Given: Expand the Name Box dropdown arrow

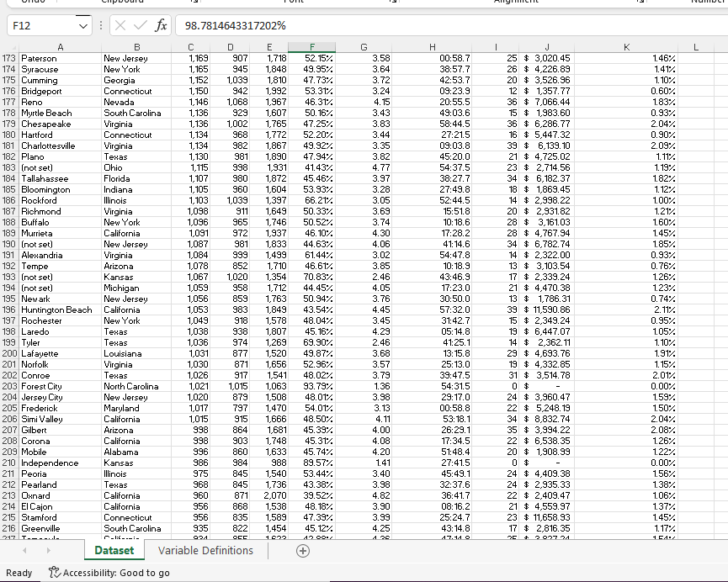Looking at the screenshot, I should coord(83,26).
